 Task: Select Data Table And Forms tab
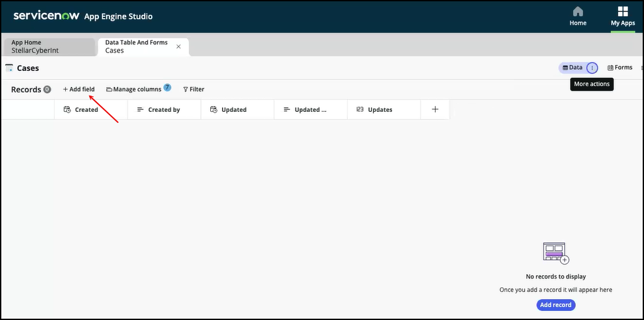pos(137,47)
